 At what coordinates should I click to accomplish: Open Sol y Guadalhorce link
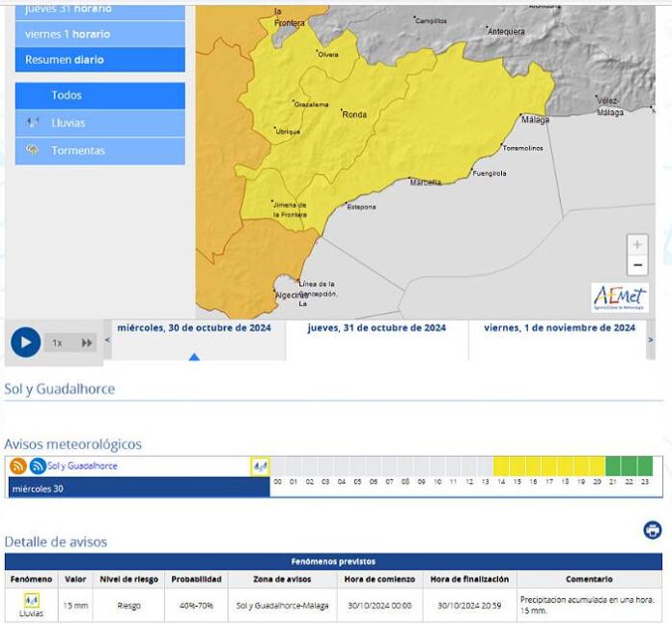82,466
